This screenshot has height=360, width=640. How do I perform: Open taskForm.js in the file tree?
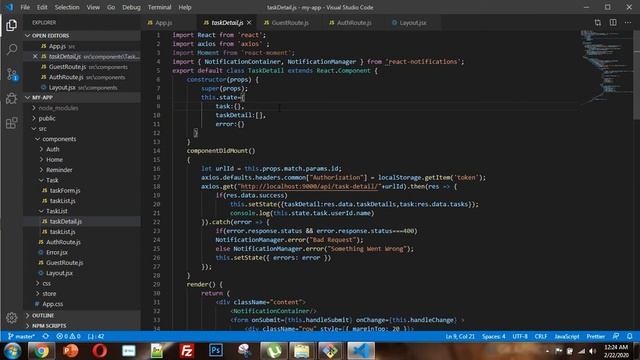pyautogui.click(x=64, y=191)
